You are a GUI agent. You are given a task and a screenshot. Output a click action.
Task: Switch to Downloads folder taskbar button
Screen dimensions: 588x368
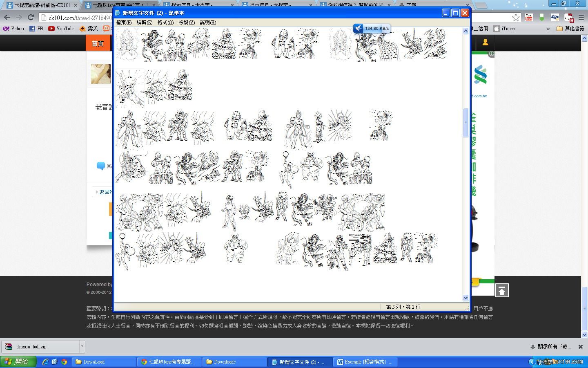(235, 362)
